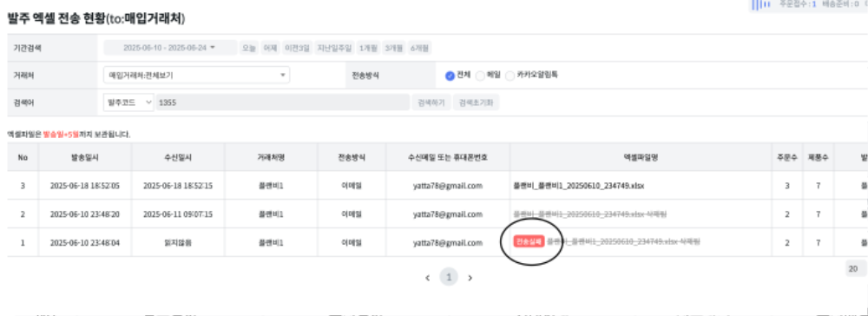Click the search keyword field containing 1355
The image size is (868, 316).
(282, 102)
